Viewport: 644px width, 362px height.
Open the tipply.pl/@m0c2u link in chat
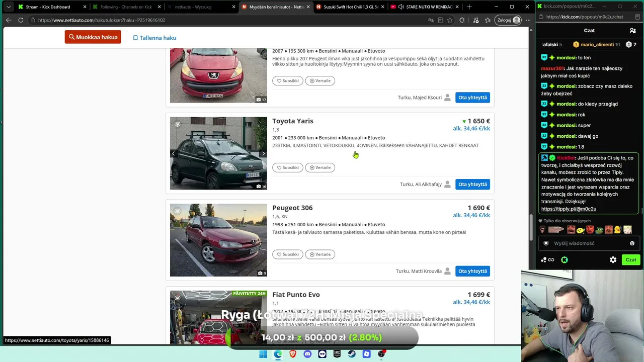(569, 209)
